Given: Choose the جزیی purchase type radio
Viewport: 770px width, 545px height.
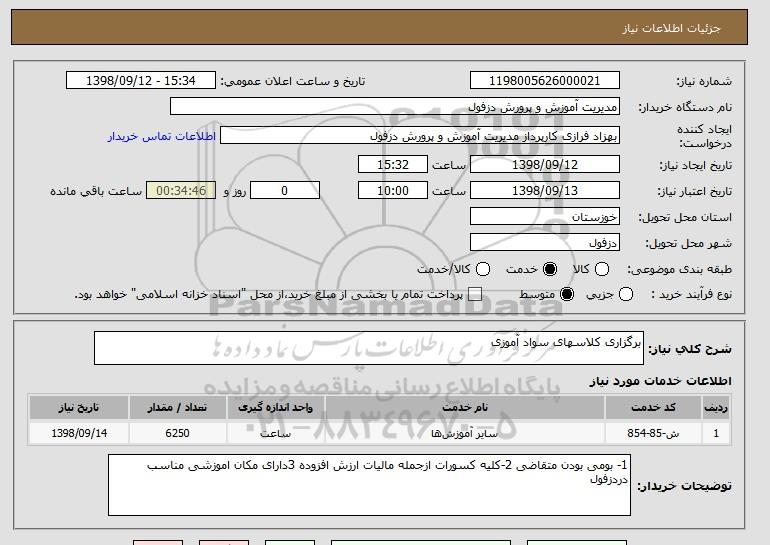Looking at the screenshot, I should click(626, 294).
